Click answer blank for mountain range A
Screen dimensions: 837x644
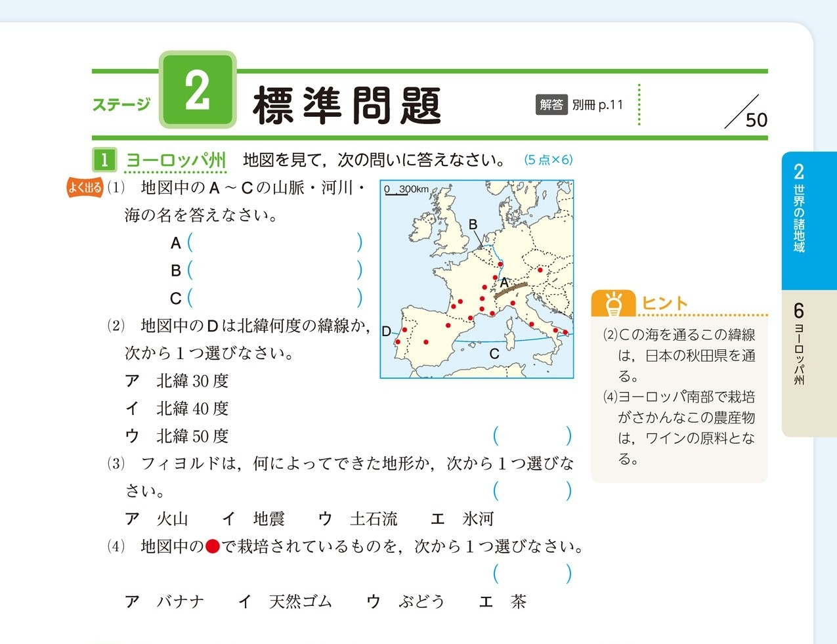[274, 243]
